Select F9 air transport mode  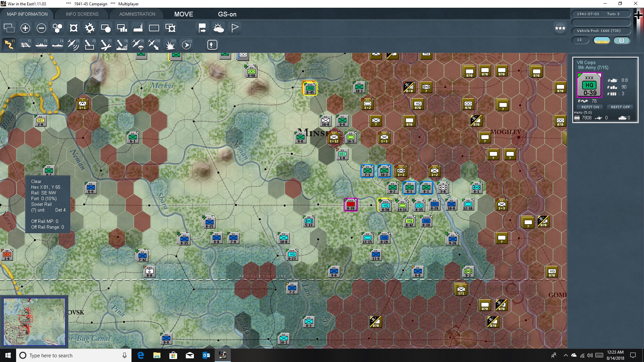138,45
